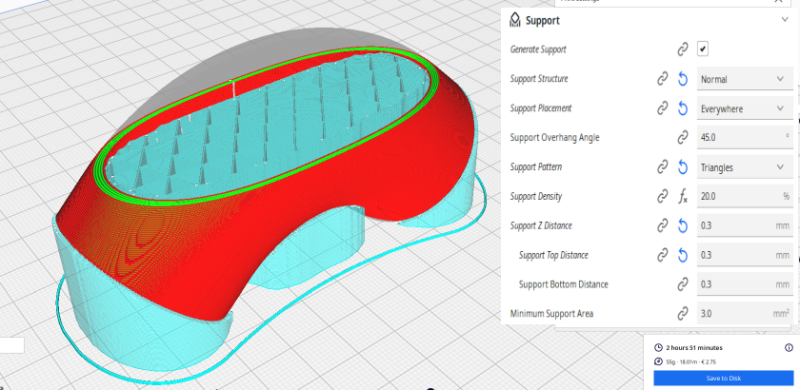Viewport: 800px width, 390px height.
Task: Open the Support Structure dropdown
Action: [x=744, y=79]
